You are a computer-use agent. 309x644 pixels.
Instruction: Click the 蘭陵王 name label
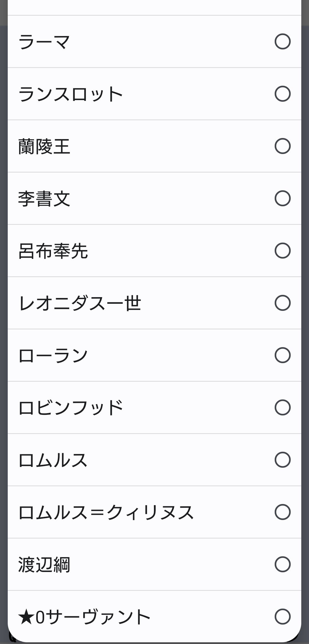click(x=44, y=146)
